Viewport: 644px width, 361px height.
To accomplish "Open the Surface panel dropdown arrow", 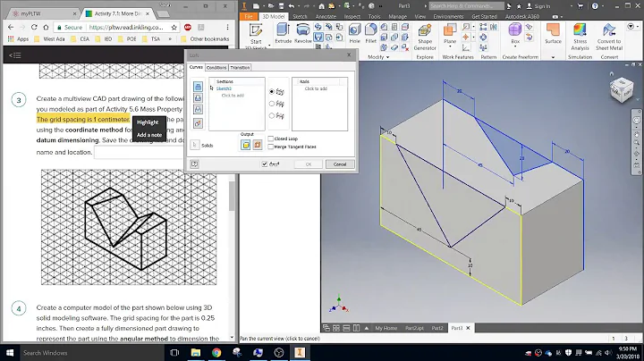I will (553, 57).
